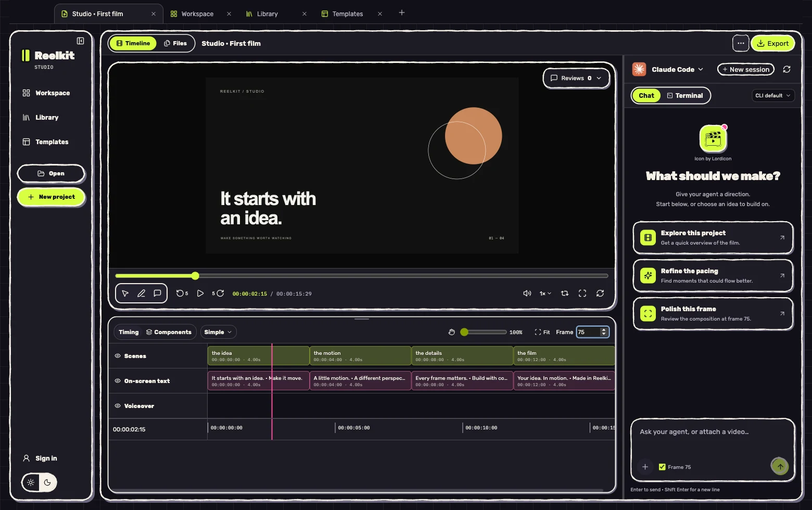This screenshot has width=812, height=510.
Task: Open the CLI default dropdown
Action: (772, 95)
